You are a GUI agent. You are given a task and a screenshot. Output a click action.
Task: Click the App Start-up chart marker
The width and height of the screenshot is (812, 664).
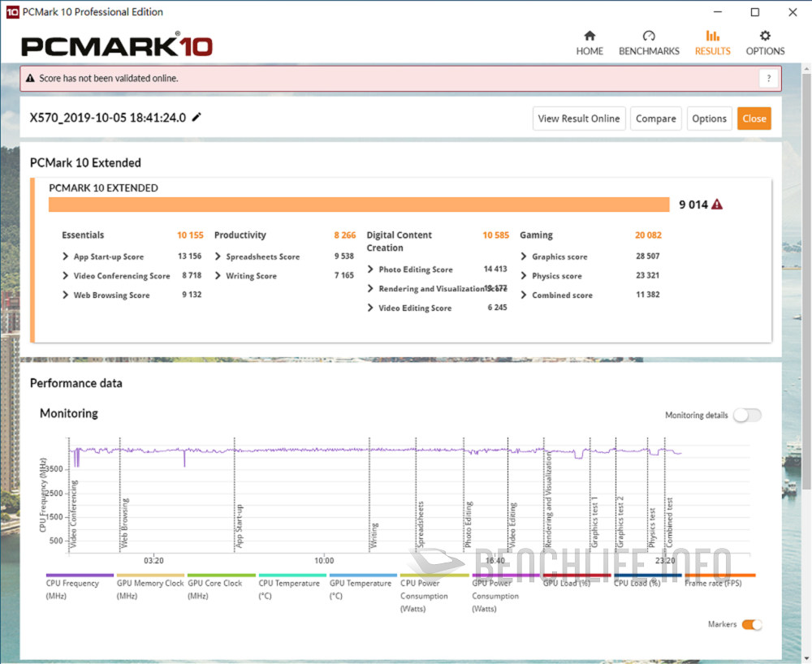coord(239,526)
